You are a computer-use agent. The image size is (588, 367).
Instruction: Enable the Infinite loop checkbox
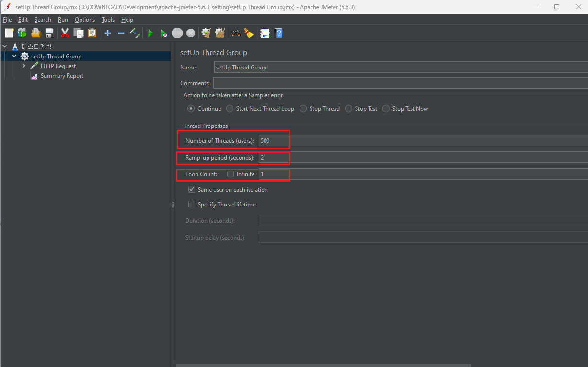[231, 174]
